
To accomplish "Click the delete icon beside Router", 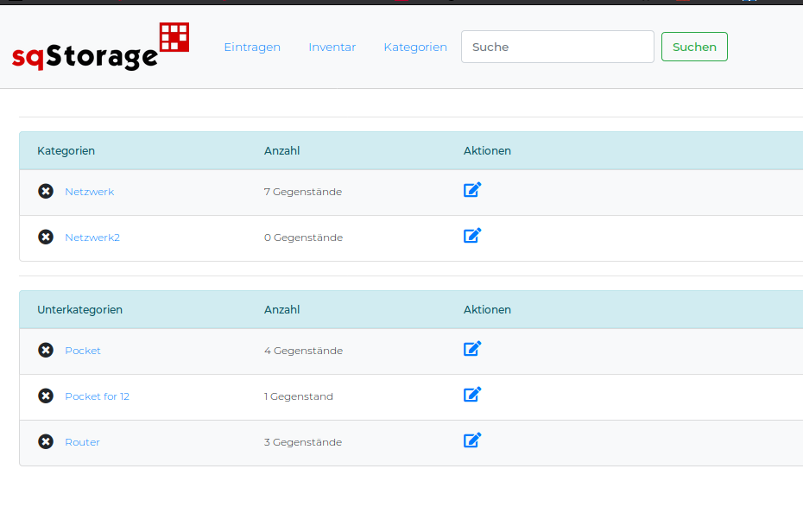I will [x=46, y=441].
